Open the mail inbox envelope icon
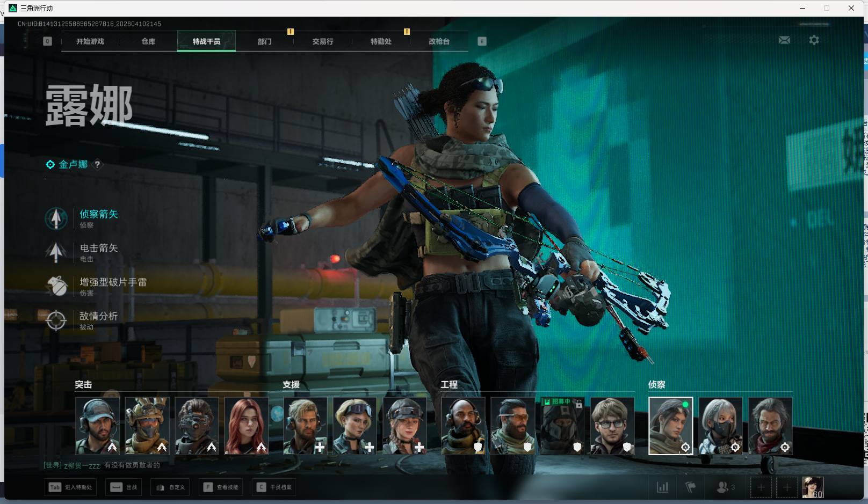Screen dimensions: 868x504 [784, 40]
